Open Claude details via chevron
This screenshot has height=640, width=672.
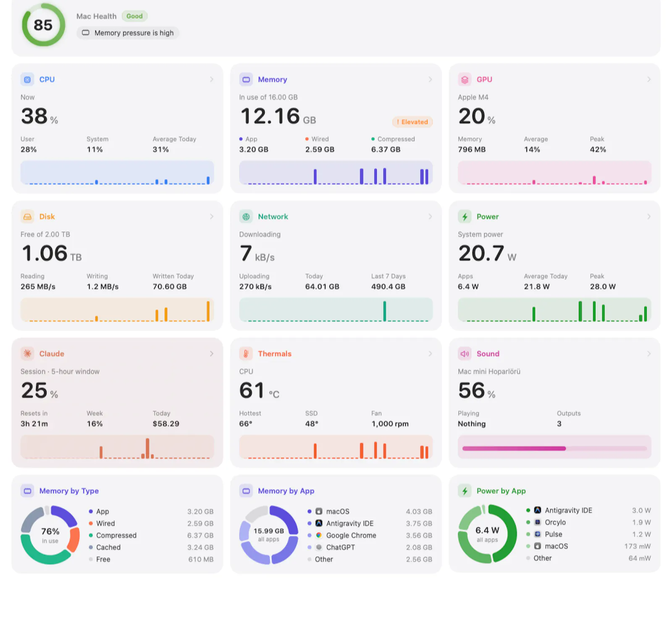click(212, 354)
